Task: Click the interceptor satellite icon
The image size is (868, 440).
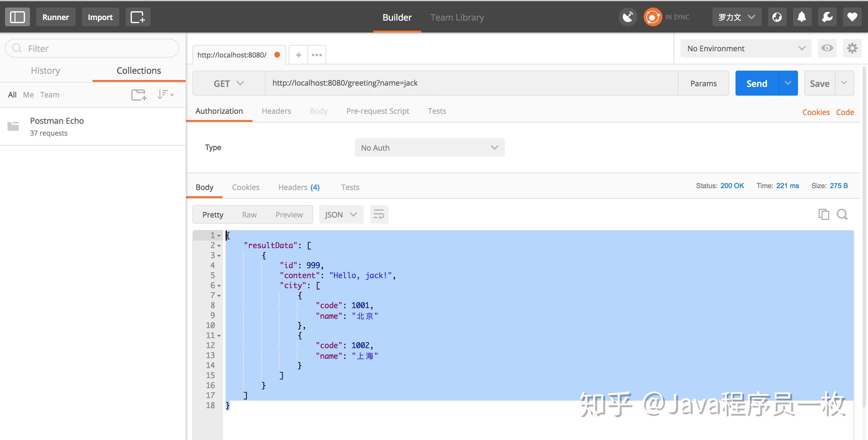Action: pyautogui.click(x=628, y=17)
